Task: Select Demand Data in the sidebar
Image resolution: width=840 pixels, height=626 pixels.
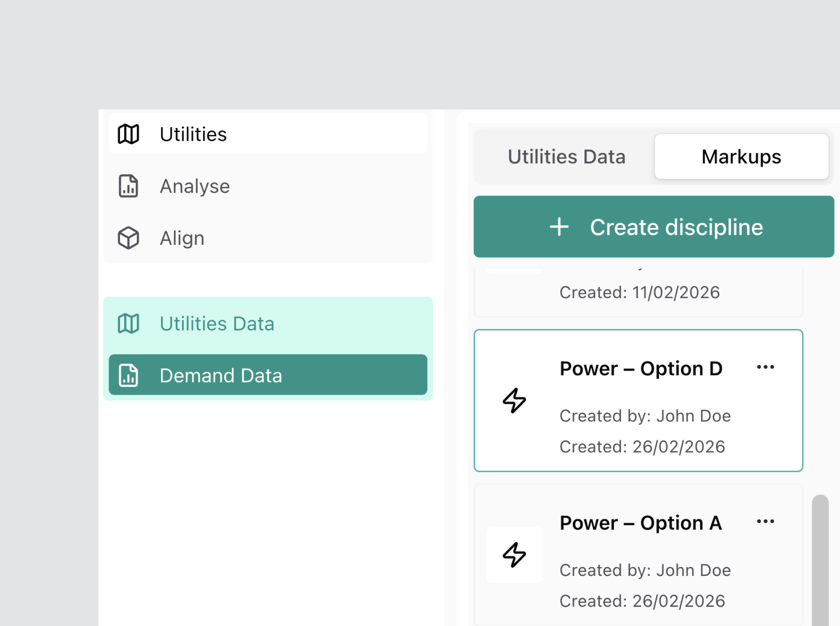Action: [268, 375]
